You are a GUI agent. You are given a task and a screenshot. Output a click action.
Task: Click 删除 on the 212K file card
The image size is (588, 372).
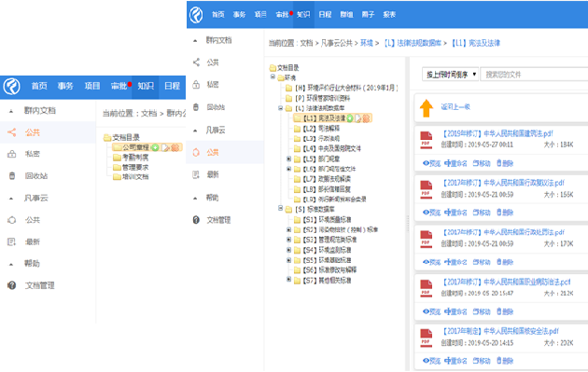pos(505,311)
